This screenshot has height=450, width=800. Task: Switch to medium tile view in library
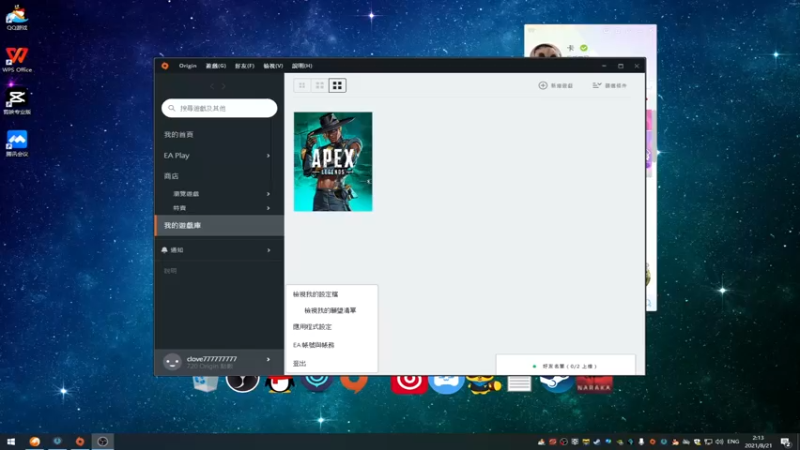tap(319, 85)
